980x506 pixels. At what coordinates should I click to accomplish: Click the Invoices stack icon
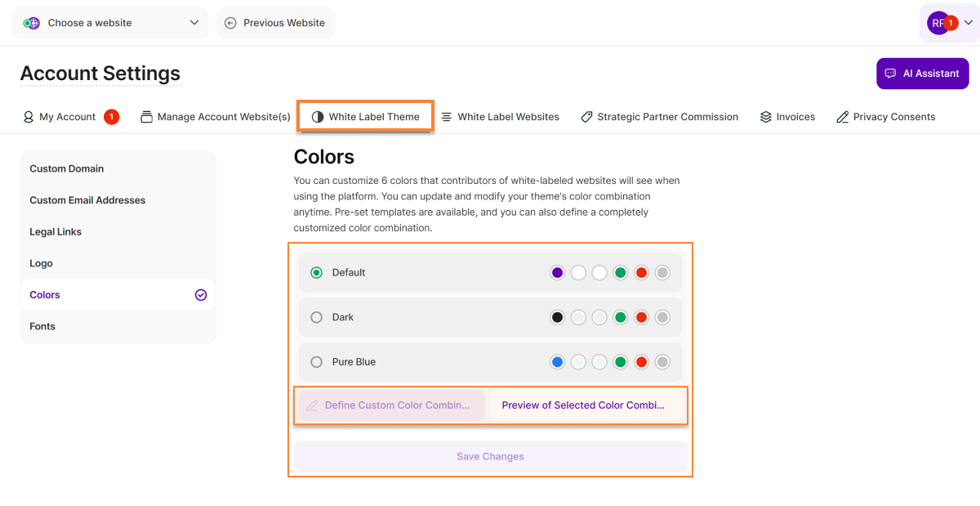click(765, 117)
